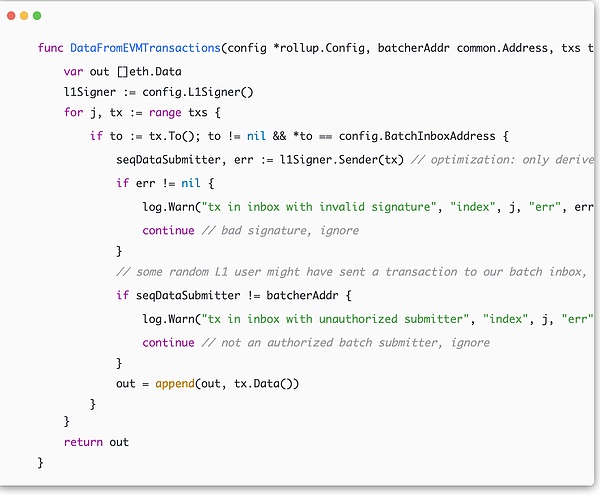The height and width of the screenshot is (495, 600).
Task: Click the red close window button
Action: (x=10, y=16)
